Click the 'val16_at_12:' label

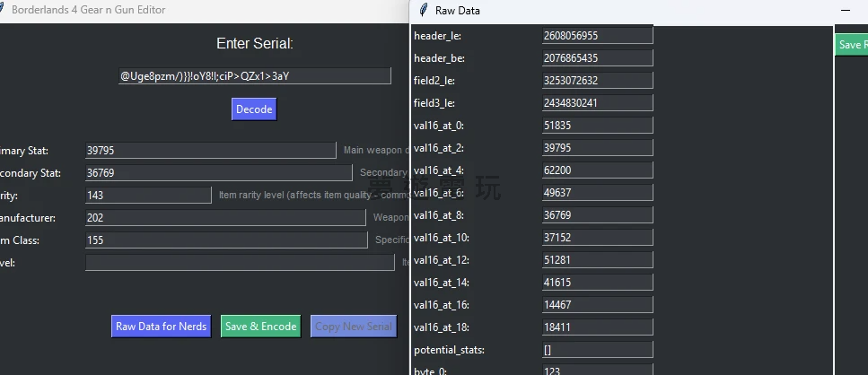point(442,260)
